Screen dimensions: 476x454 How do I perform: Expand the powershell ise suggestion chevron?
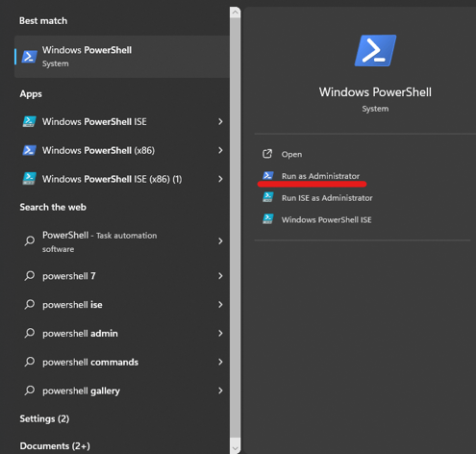point(220,304)
